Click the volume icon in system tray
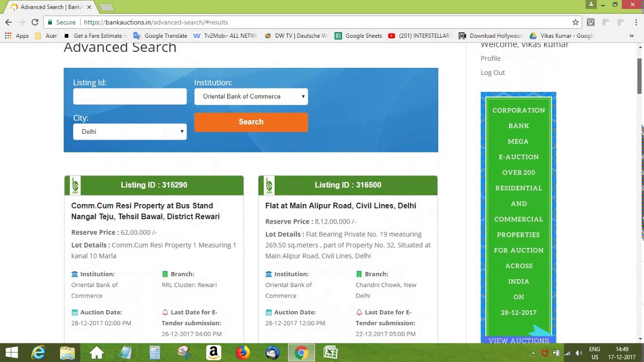Image resolution: width=644 pixels, height=362 pixels. point(579,353)
